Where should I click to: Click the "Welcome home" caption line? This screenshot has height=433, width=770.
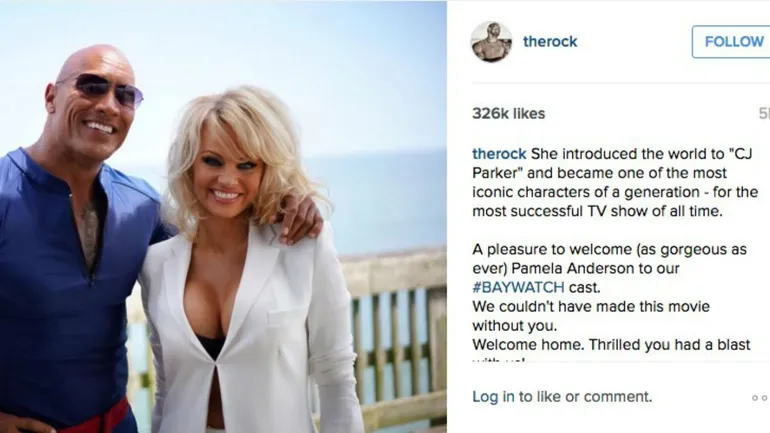pyautogui.click(x=611, y=344)
